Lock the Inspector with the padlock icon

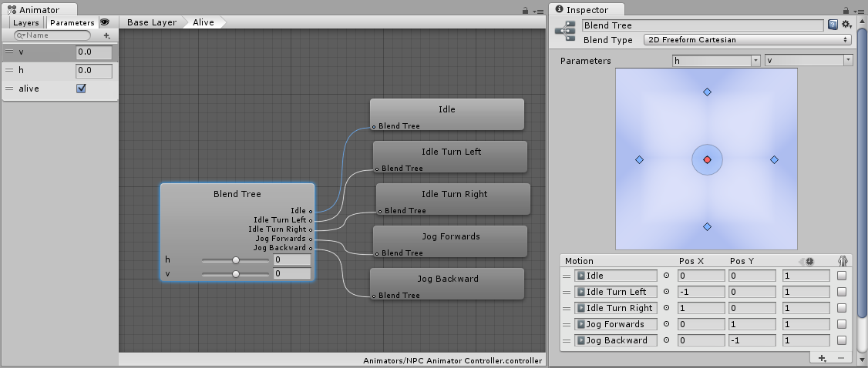pos(844,10)
